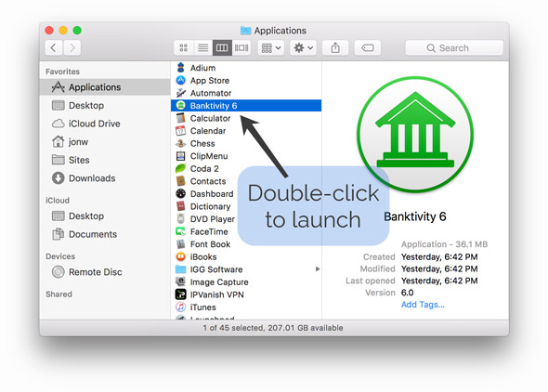
Task: Select the Banktivity 6 list icon
Action: [x=181, y=106]
